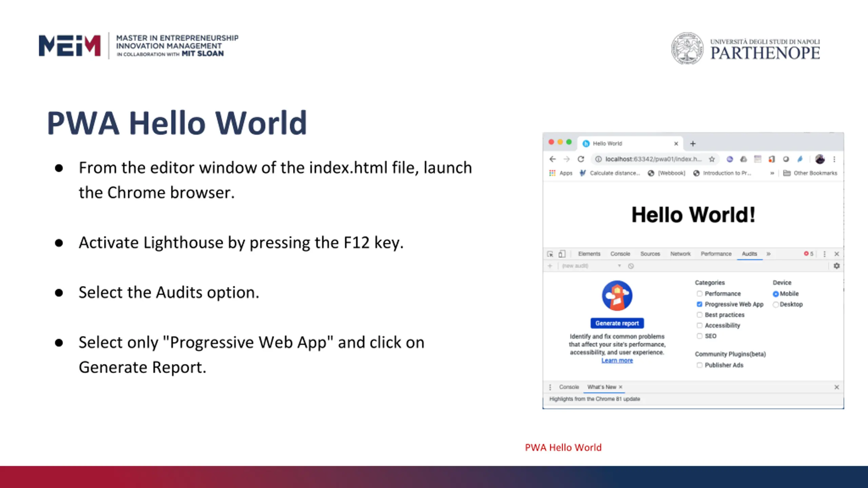Click the Generate report button
868x488 pixels.
coord(617,323)
